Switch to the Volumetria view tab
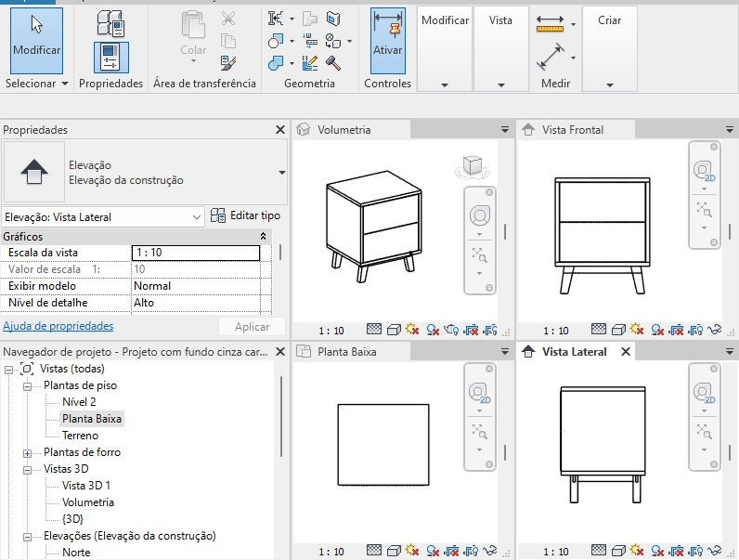 pos(351,130)
